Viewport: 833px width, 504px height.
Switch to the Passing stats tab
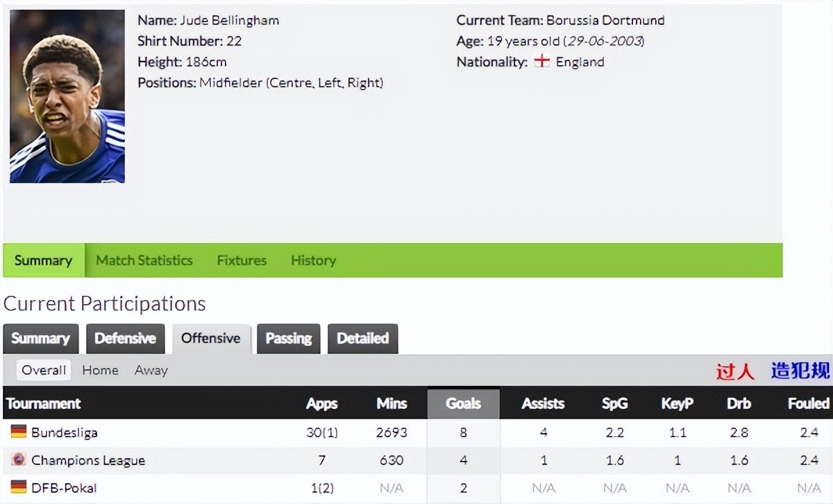pos(289,339)
